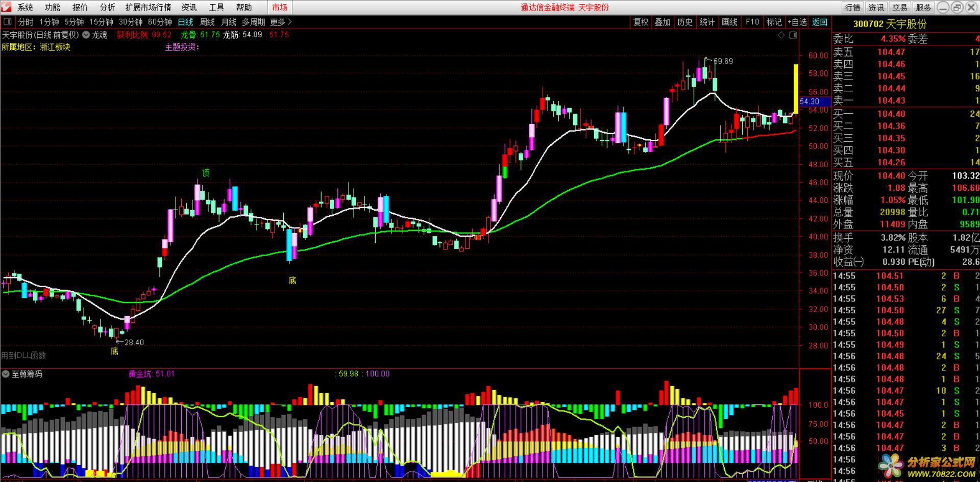
Task: Click the 画线 drawing button
Action: pyautogui.click(x=729, y=22)
